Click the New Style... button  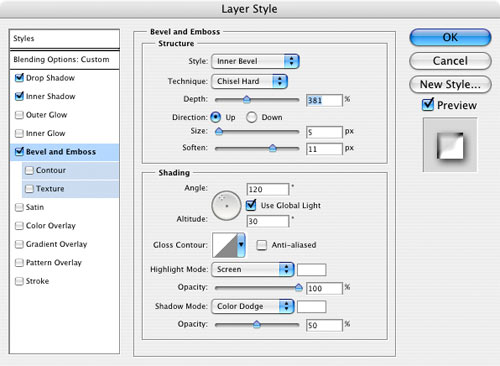[450, 84]
